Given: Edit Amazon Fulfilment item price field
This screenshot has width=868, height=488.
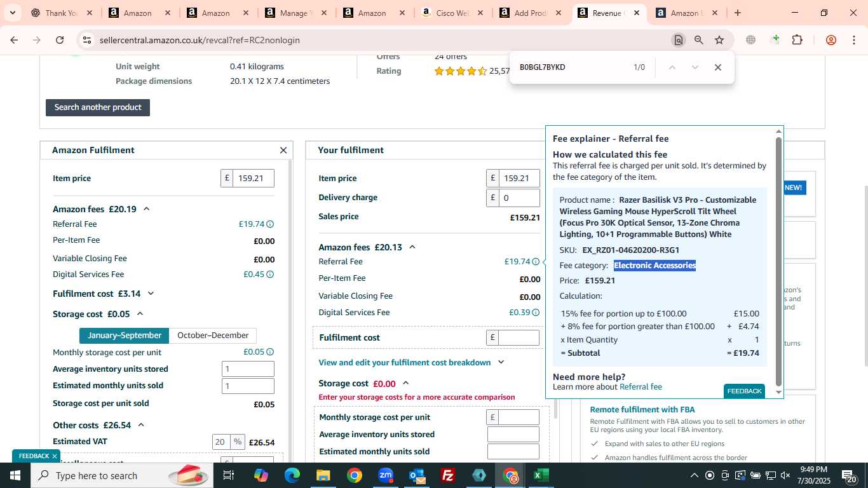Looking at the screenshot, I should (x=254, y=179).
